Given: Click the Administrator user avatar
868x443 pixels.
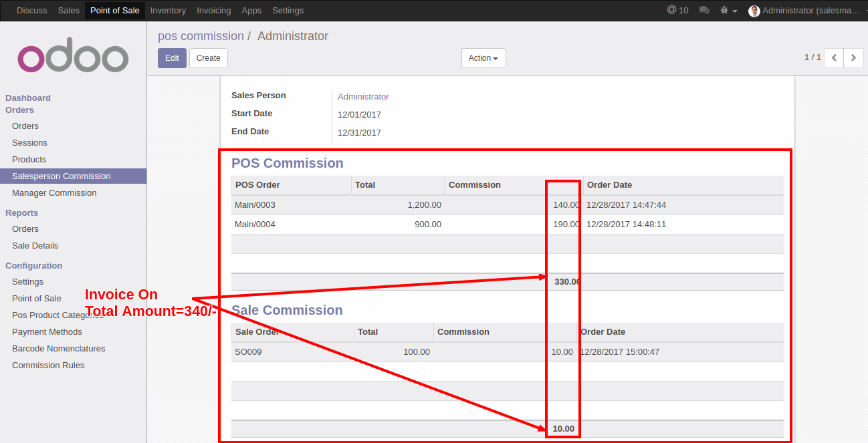Looking at the screenshot, I should click(754, 11).
